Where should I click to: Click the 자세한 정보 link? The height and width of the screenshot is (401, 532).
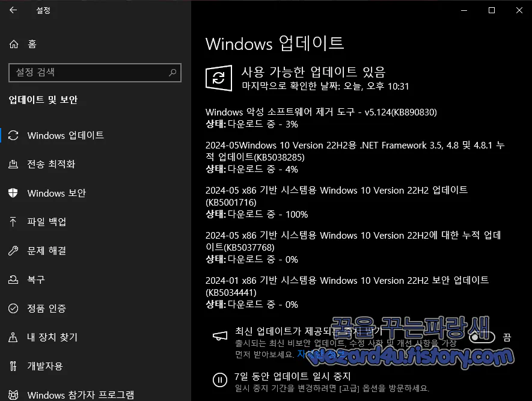(x=320, y=354)
